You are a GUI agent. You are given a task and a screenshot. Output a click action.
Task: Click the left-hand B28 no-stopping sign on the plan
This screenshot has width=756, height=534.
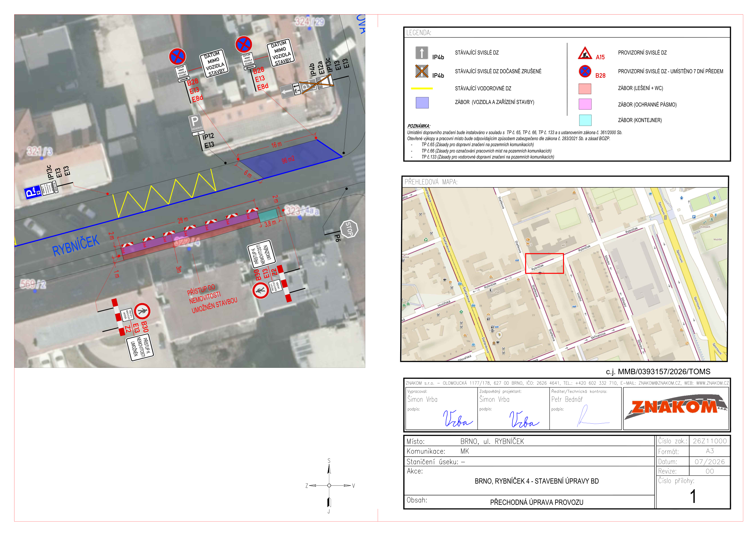pyautogui.click(x=177, y=56)
